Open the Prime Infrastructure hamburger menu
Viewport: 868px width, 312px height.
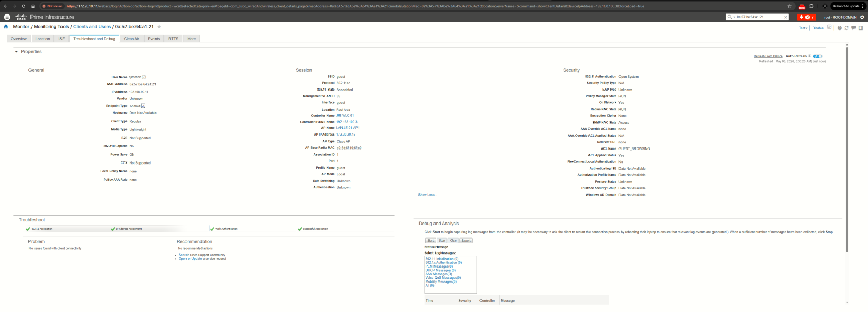coord(7,17)
